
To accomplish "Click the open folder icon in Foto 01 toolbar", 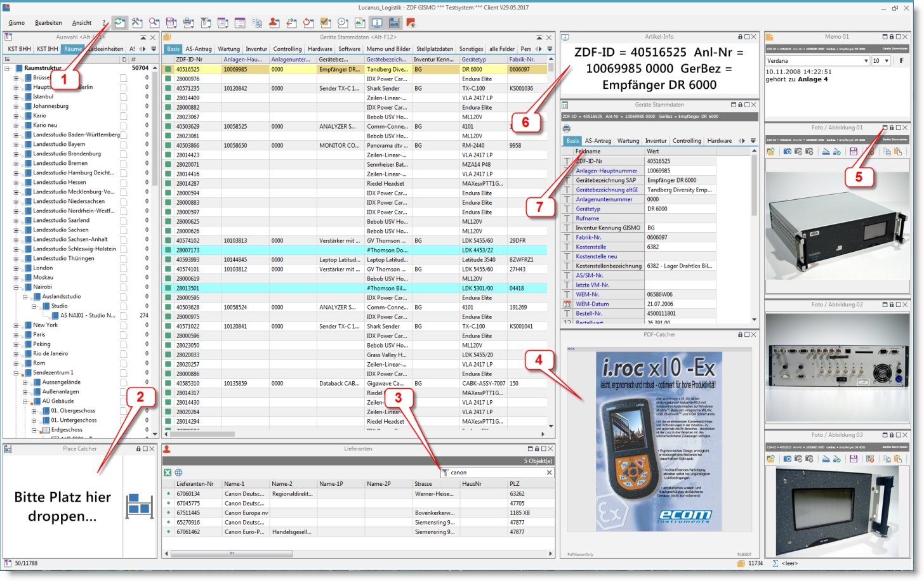I will click(x=770, y=152).
